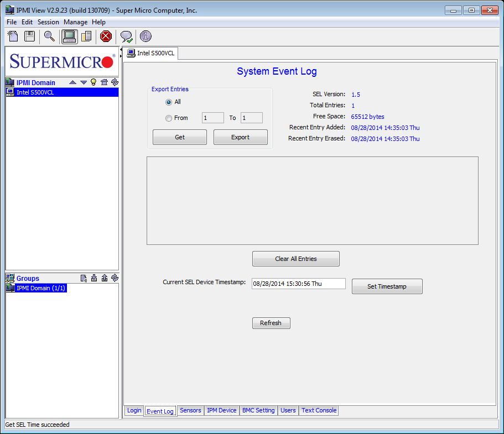Click the SEL Version value 1.5
Viewport: 504px width, 434px height.
pos(356,95)
